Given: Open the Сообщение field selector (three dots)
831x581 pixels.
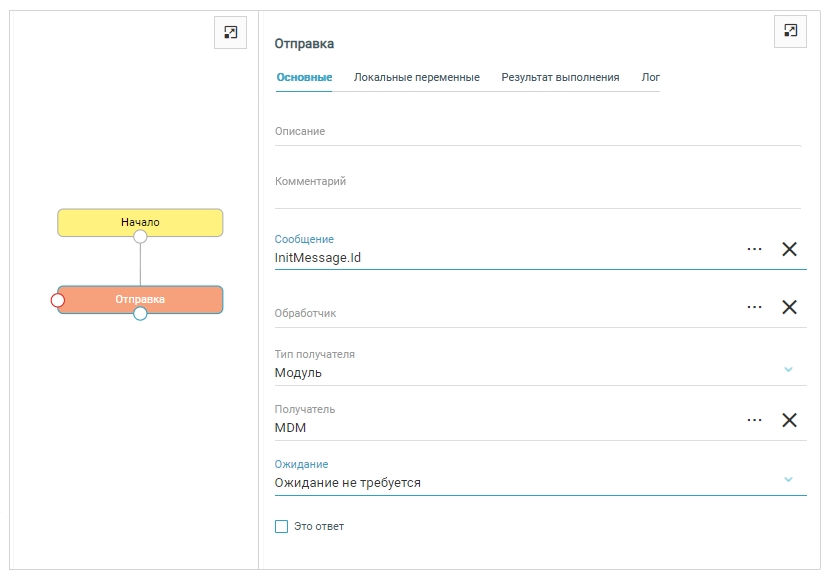Looking at the screenshot, I should 754,249.
